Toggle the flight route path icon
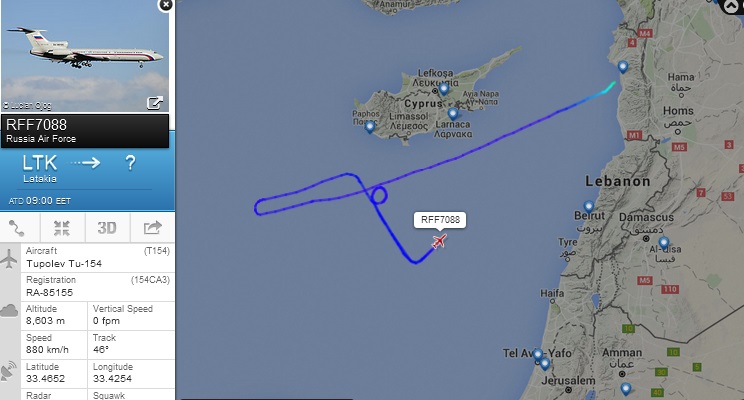The height and width of the screenshot is (400, 744). [18, 228]
